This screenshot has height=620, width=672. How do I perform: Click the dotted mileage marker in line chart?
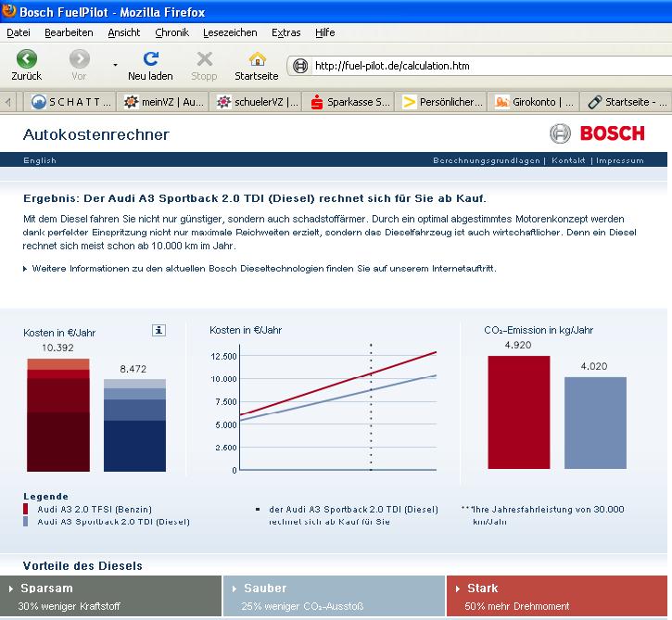(x=371, y=407)
